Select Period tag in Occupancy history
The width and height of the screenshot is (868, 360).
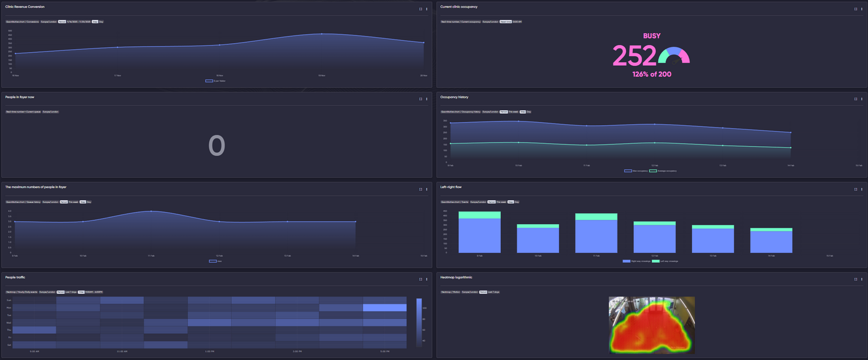pos(503,111)
